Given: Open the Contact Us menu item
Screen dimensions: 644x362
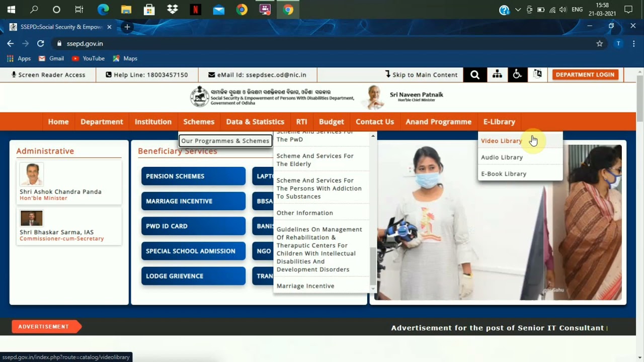Looking at the screenshot, I should 375,122.
